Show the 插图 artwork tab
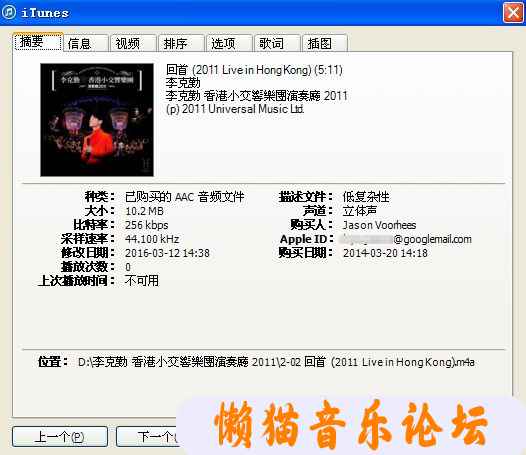The height and width of the screenshot is (455, 526). pyautogui.click(x=325, y=44)
